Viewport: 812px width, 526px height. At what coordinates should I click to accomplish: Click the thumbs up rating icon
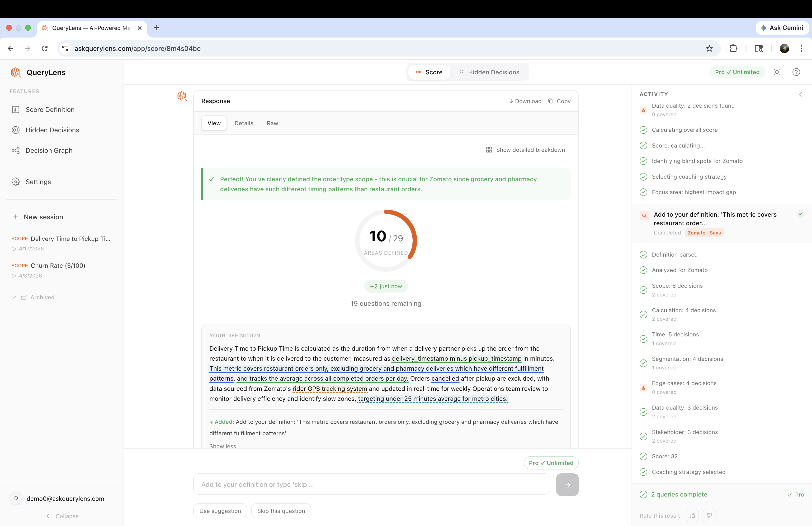click(x=692, y=515)
